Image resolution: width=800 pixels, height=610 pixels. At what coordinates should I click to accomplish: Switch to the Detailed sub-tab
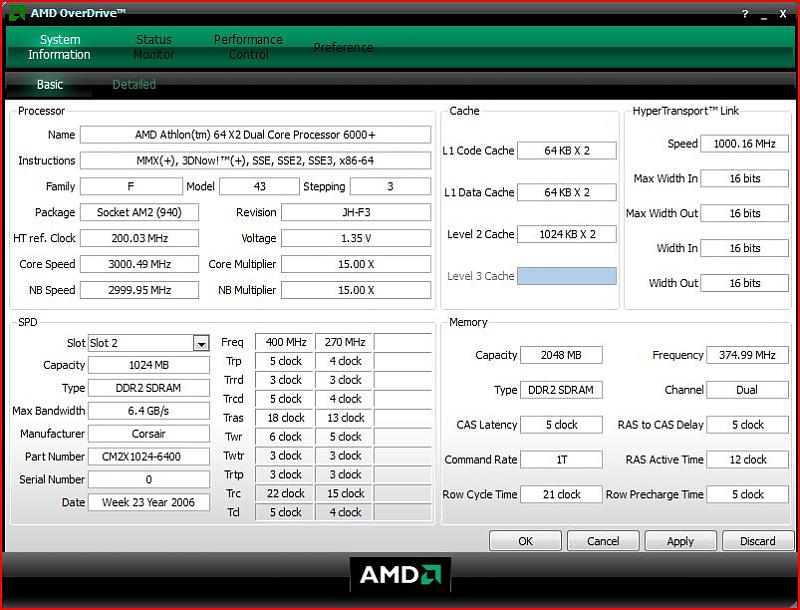[x=134, y=85]
